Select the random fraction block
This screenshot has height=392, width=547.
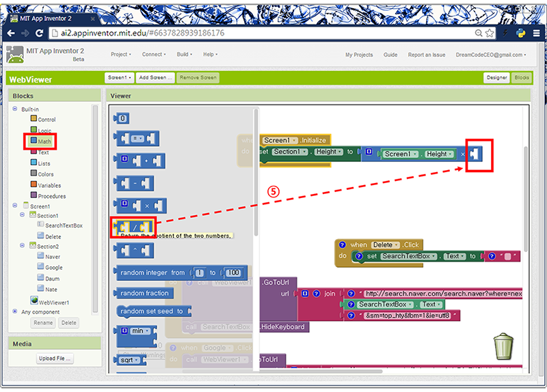click(x=144, y=293)
